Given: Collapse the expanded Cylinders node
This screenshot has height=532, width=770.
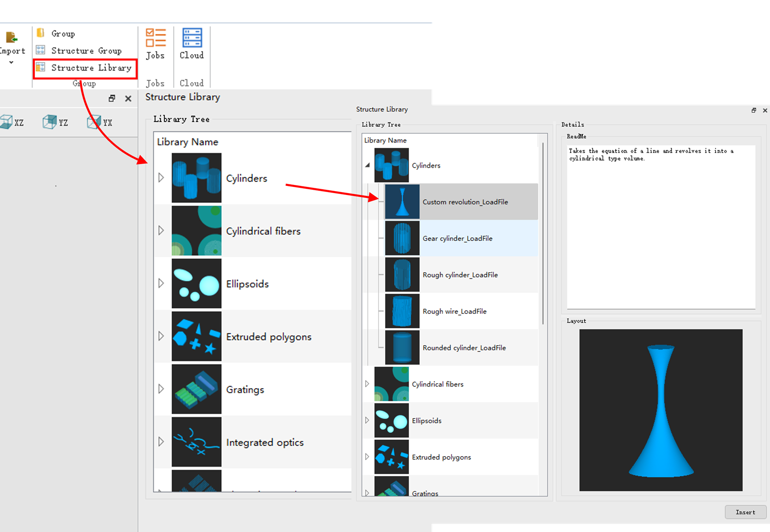Looking at the screenshot, I should click(367, 165).
